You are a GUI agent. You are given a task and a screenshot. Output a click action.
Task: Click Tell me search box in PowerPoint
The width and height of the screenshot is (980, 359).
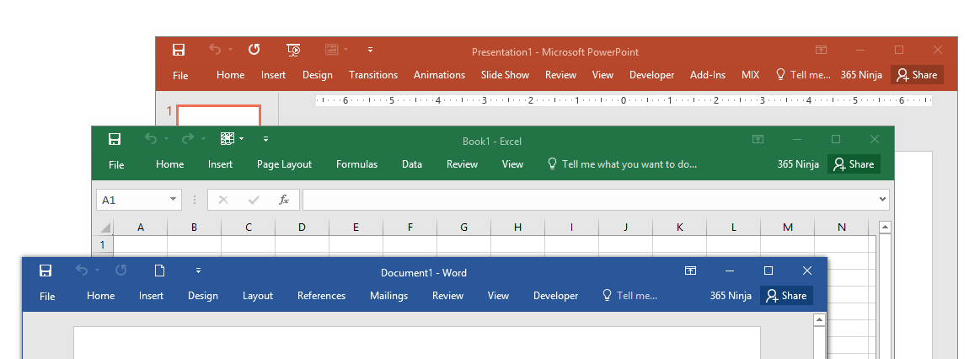pyautogui.click(x=803, y=75)
